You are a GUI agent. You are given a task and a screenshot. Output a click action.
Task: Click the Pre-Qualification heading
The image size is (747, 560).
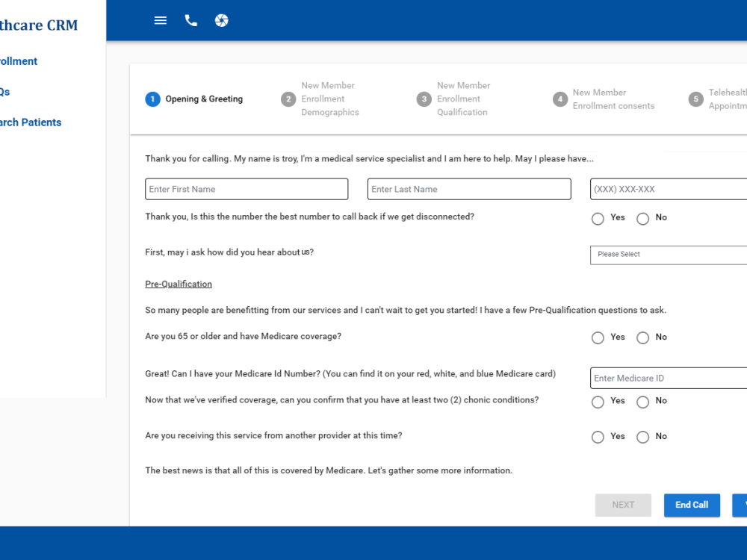pyautogui.click(x=179, y=284)
